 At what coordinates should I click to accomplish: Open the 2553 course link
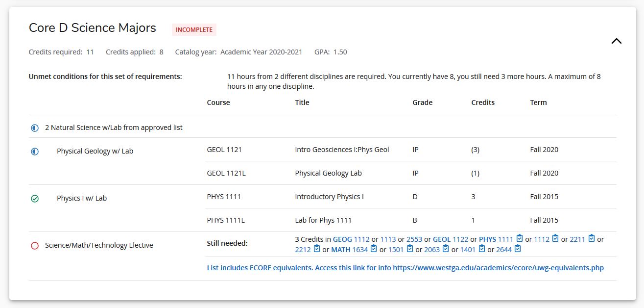414,239
